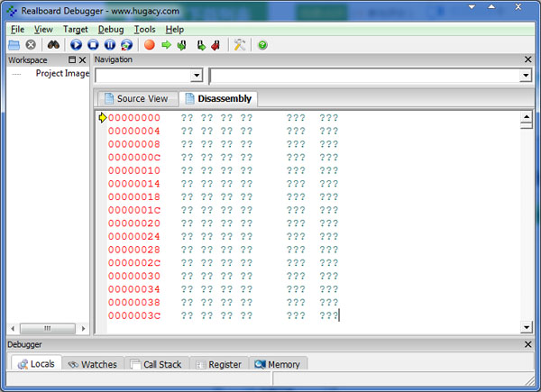
Task: Click the binoculars find icon
Action: point(53,44)
